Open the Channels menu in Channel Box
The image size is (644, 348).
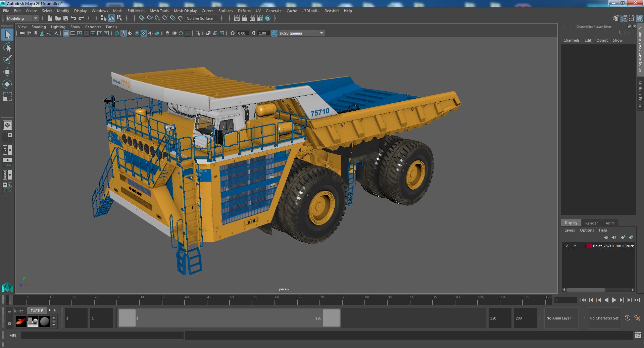pyautogui.click(x=571, y=40)
